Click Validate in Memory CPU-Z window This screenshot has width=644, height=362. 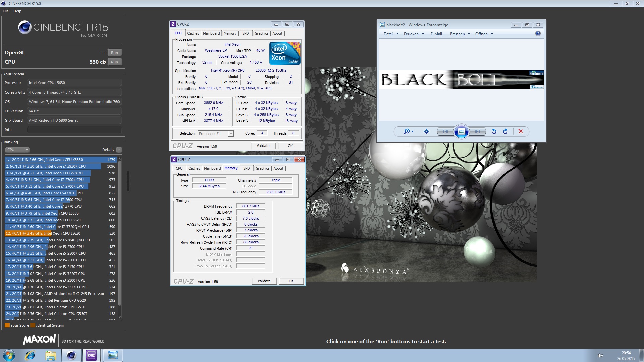tap(264, 281)
